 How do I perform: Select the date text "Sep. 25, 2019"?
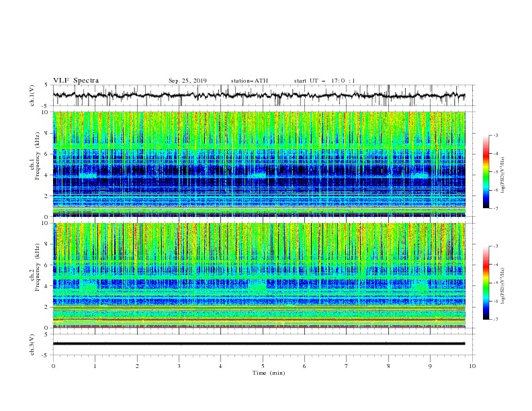coord(187,81)
